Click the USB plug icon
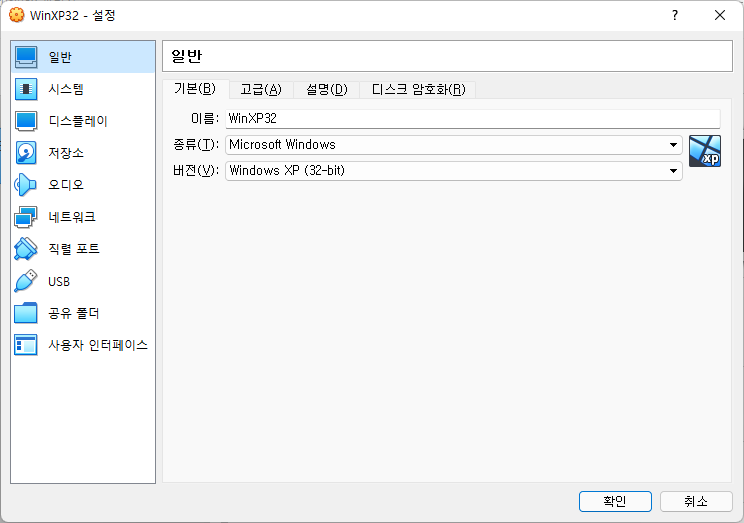 26,281
